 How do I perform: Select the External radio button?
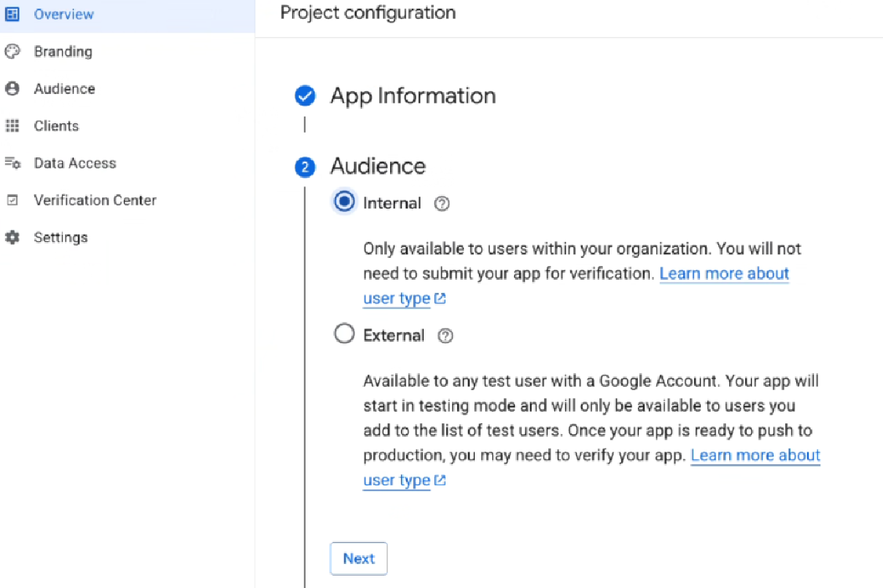pos(344,334)
